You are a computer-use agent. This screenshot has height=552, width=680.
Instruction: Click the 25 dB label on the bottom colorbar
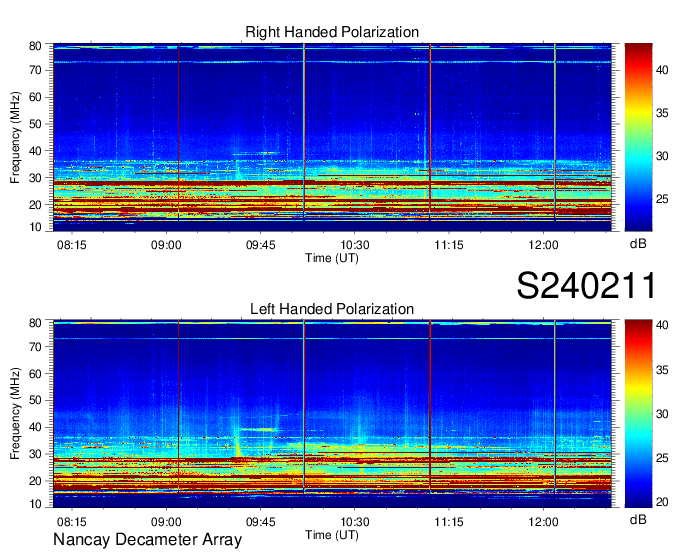click(x=662, y=458)
